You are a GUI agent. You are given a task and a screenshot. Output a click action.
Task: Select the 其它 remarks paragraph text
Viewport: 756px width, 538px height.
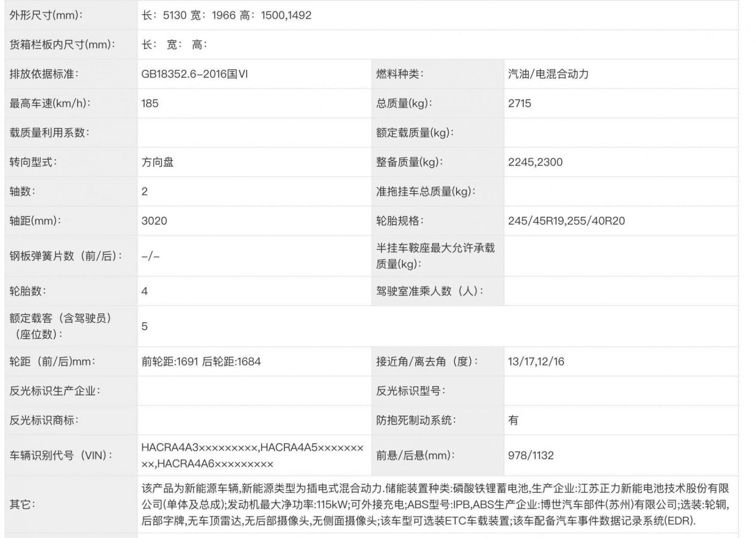click(x=435, y=505)
